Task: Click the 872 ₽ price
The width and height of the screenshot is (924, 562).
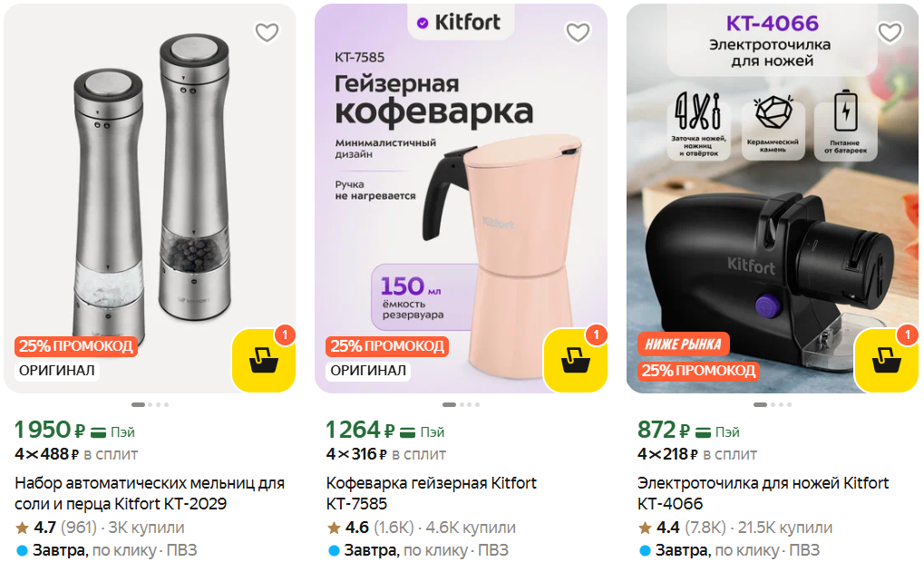Action: pyautogui.click(x=664, y=430)
